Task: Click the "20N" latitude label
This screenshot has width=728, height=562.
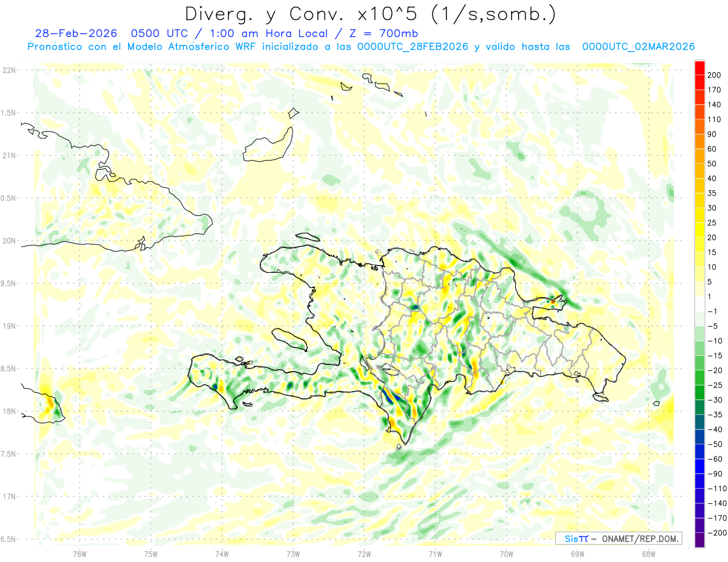Action: tap(9, 241)
